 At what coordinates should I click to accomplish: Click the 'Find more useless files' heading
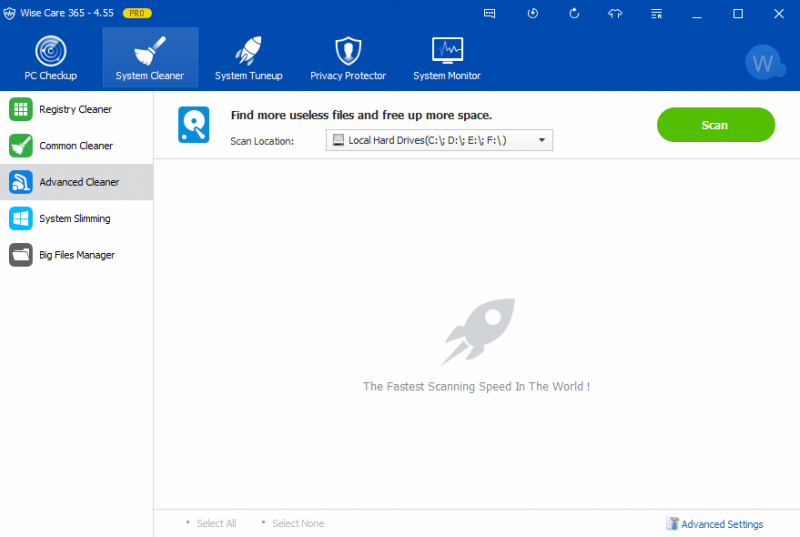[361, 115]
